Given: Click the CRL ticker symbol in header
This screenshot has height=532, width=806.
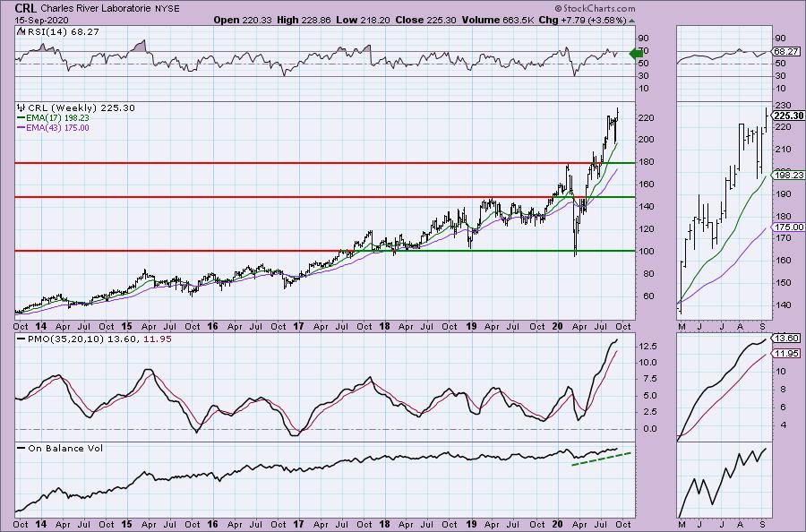Looking at the screenshot, I should (x=26, y=8).
